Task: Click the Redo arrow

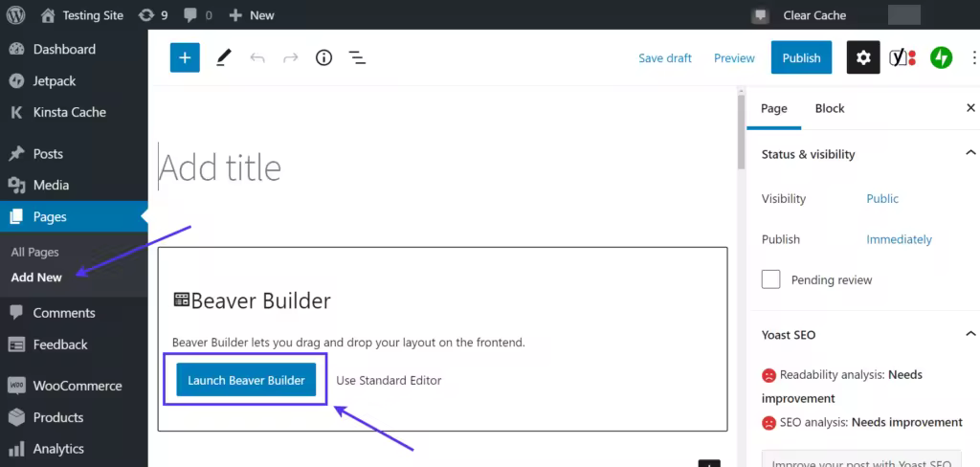Action: pos(291,58)
